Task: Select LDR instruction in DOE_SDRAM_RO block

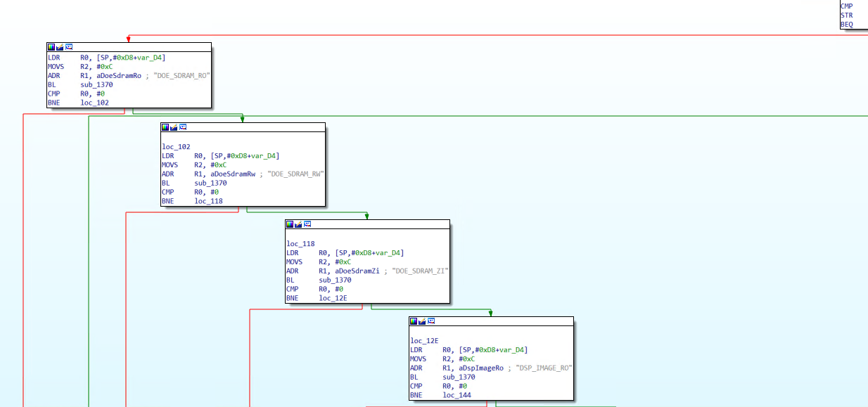Action: [107, 58]
